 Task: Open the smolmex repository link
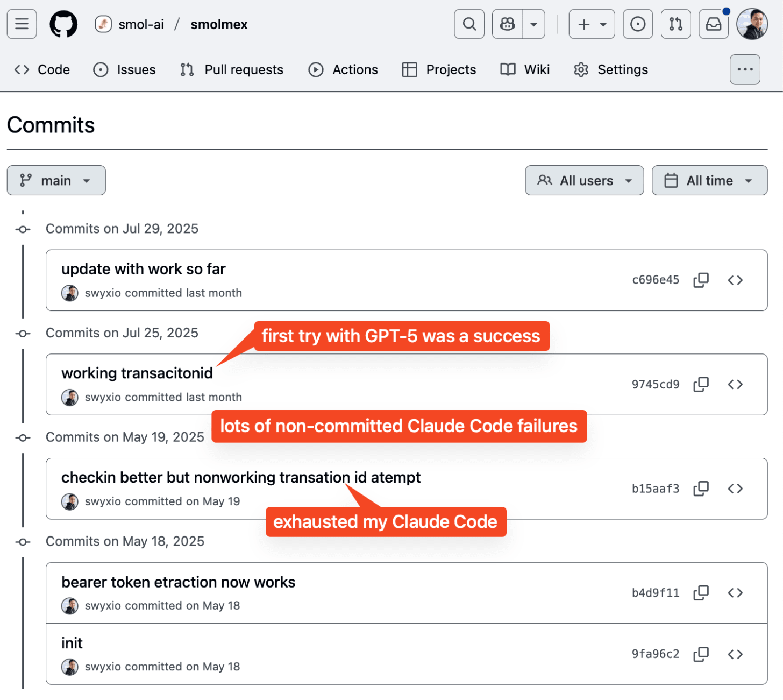pyautogui.click(x=219, y=24)
